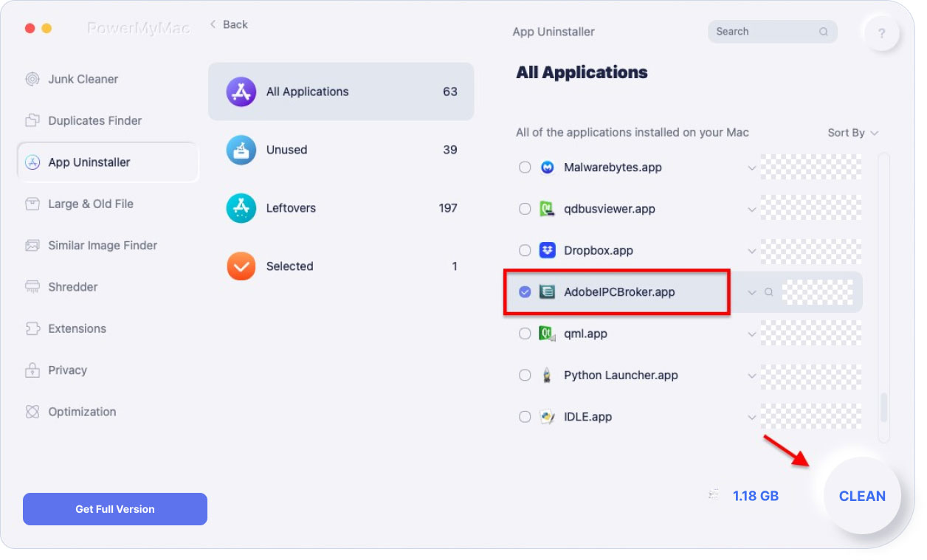The image size is (927, 560).
Task: Select the Privacy module label
Action: pyautogui.click(x=67, y=370)
